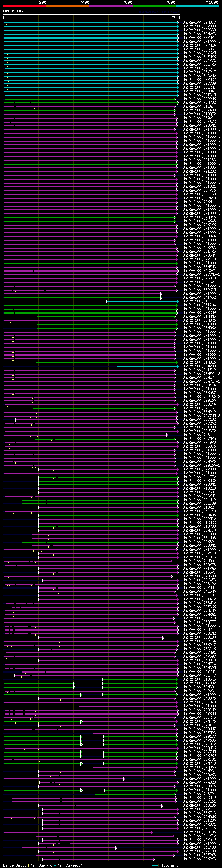Select the UniRef100_A8Q024 label
The height and width of the screenshot is (868, 222).
pos(199,118)
